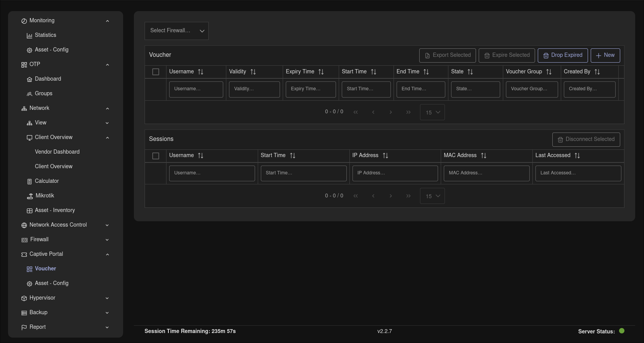Image resolution: width=644 pixels, height=343 pixels.
Task: Expand the View submenu chevron
Action: click(x=107, y=123)
